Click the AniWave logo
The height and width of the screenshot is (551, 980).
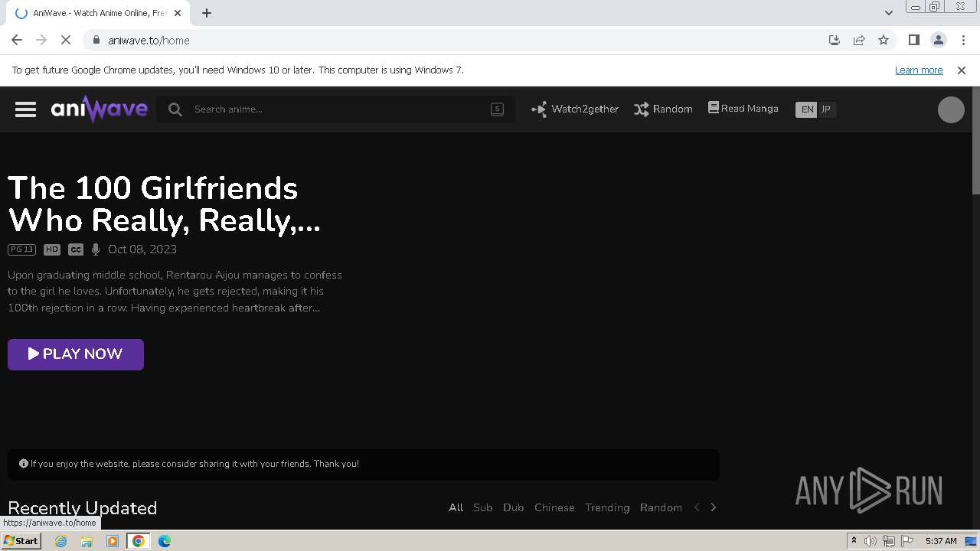coord(100,109)
